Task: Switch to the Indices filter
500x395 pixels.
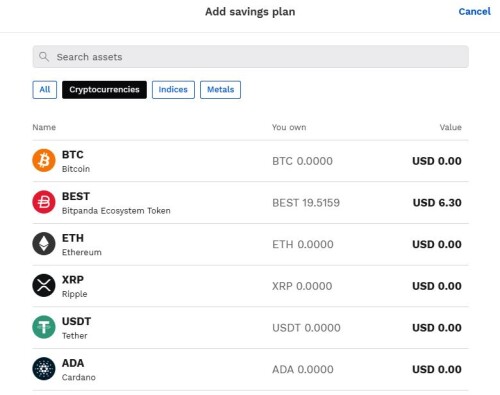Action: click(x=173, y=90)
